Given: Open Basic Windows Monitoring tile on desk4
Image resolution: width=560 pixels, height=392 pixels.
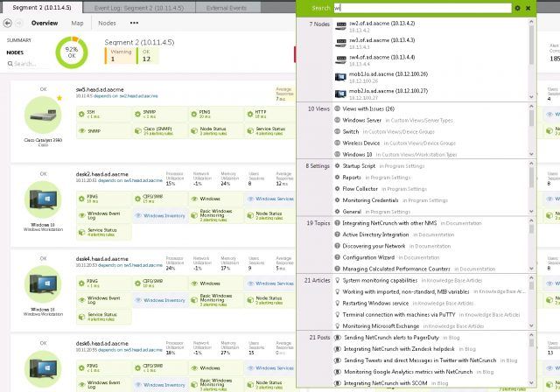Looking at the screenshot, I should click(216, 300).
